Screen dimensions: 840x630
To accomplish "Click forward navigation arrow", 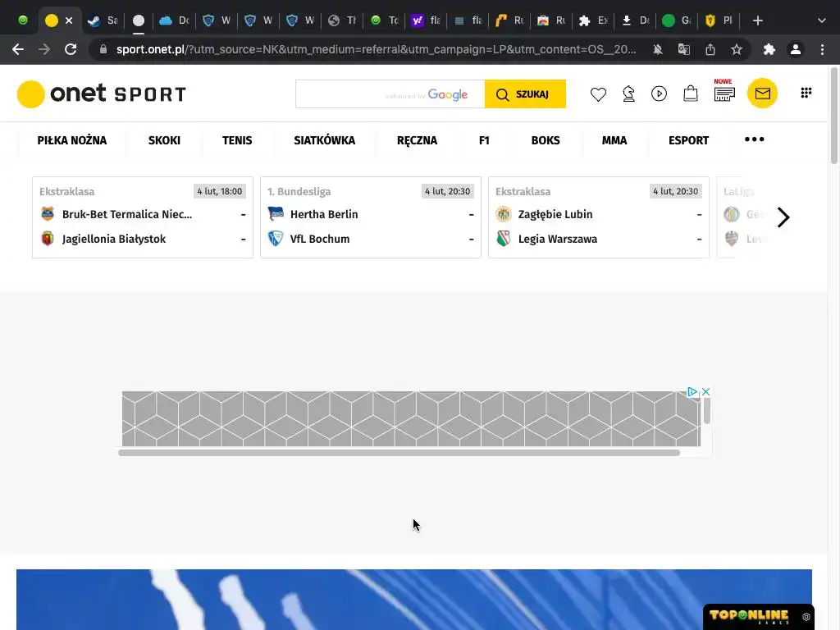I will coord(44,49).
